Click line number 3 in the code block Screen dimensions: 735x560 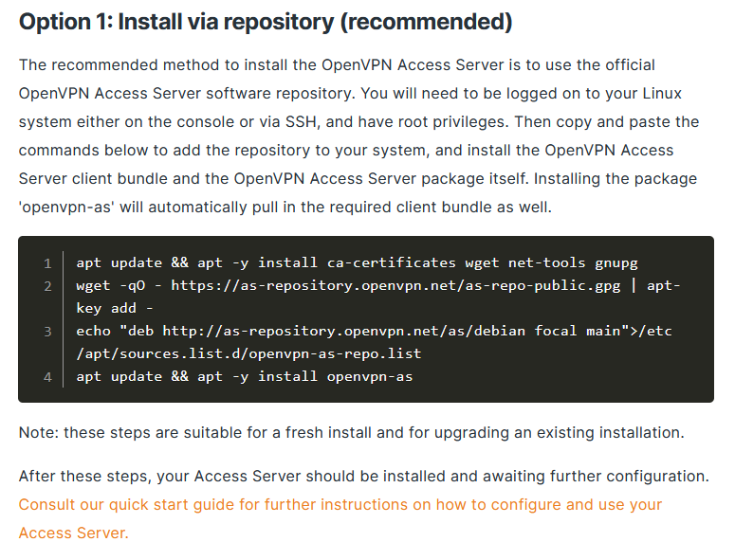point(47,332)
